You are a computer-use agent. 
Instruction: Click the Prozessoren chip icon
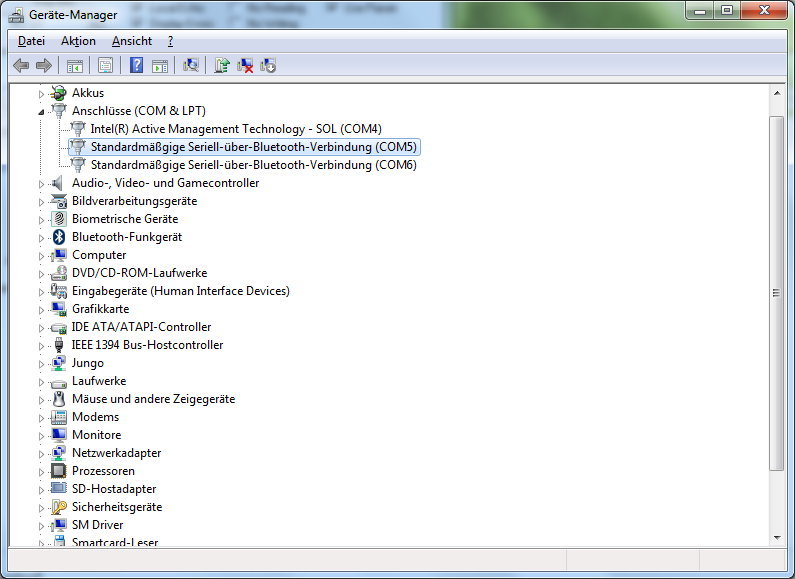(59, 471)
